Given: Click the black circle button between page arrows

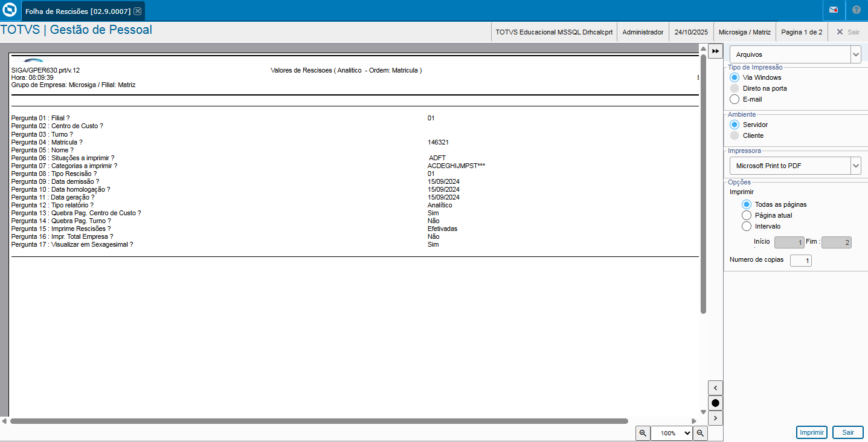Looking at the screenshot, I should click(x=715, y=403).
